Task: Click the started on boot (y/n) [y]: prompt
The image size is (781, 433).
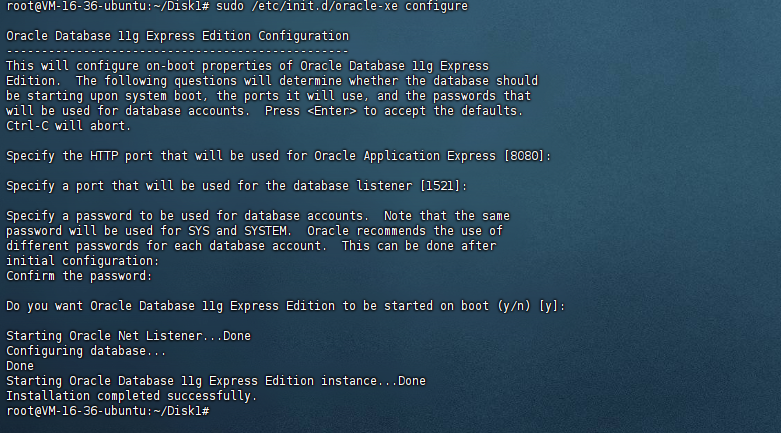Action: [285, 306]
